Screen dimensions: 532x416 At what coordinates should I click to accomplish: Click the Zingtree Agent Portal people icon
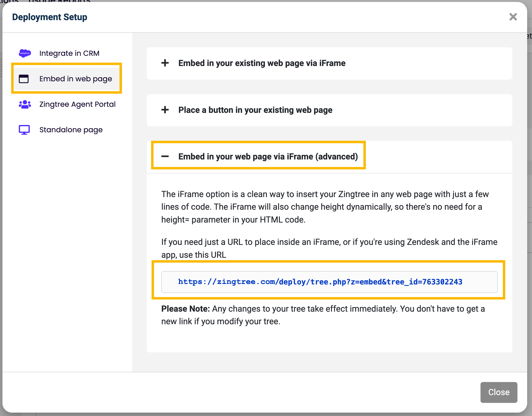(x=25, y=105)
